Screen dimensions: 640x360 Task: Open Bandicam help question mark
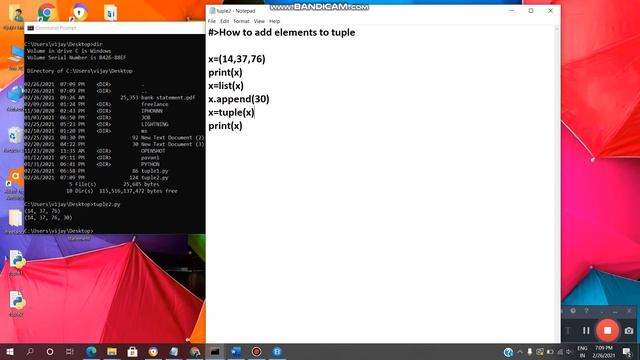[x=586, y=311]
